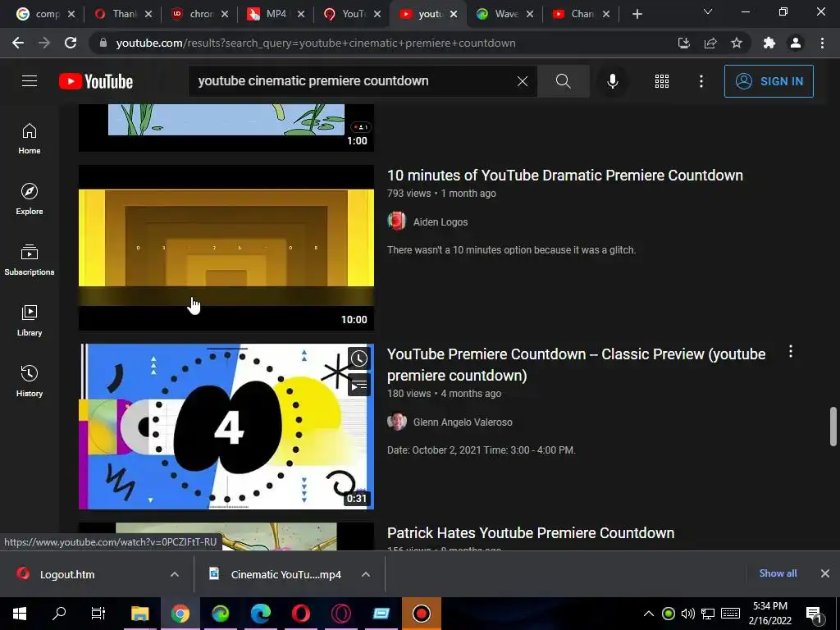
Task: Click the address bar URL
Action: [316, 43]
